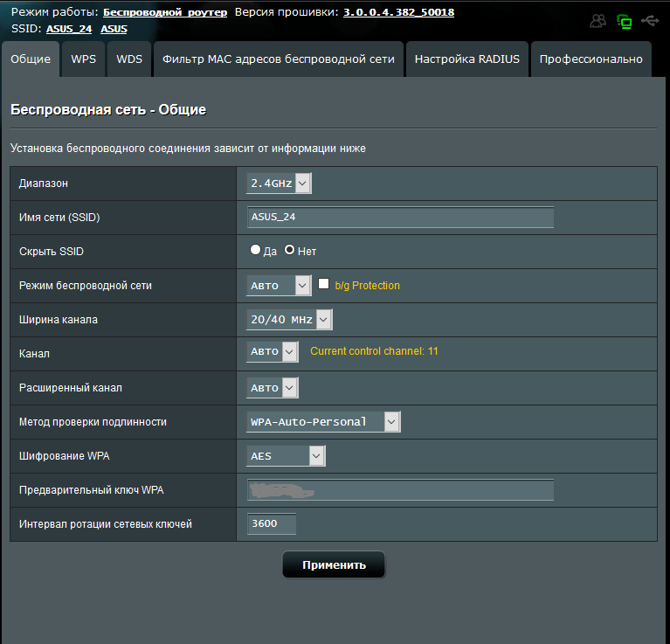Click the Предварительный ключ WPA input field
The height and width of the screenshot is (644, 670).
400,489
